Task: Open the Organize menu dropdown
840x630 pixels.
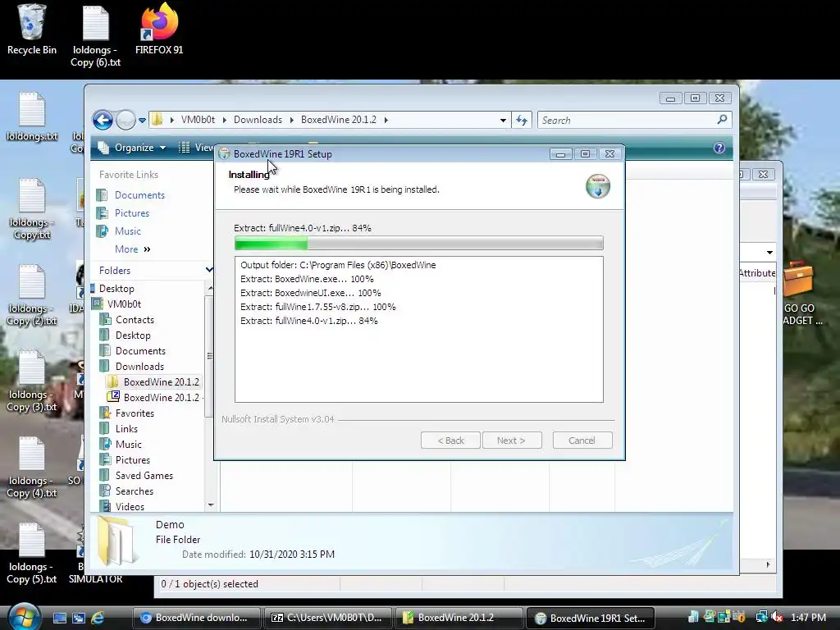Action: coord(132,148)
